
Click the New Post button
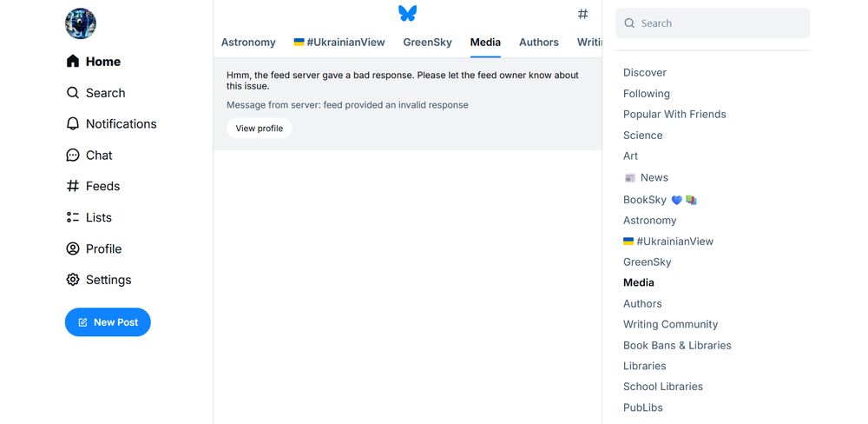[108, 322]
